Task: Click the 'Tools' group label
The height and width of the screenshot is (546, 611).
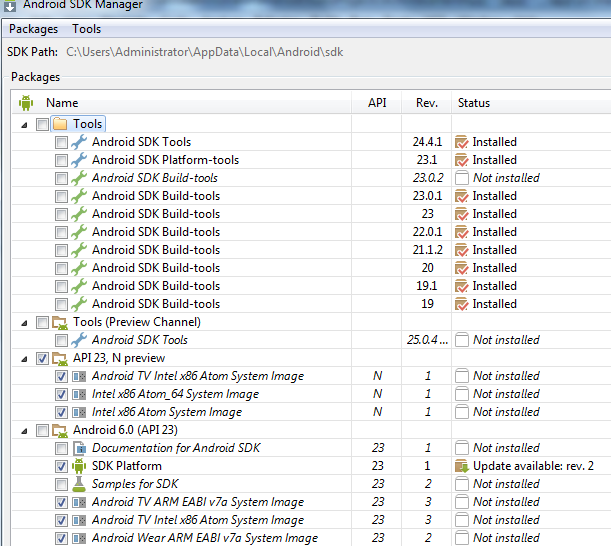Action: tap(88, 124)
